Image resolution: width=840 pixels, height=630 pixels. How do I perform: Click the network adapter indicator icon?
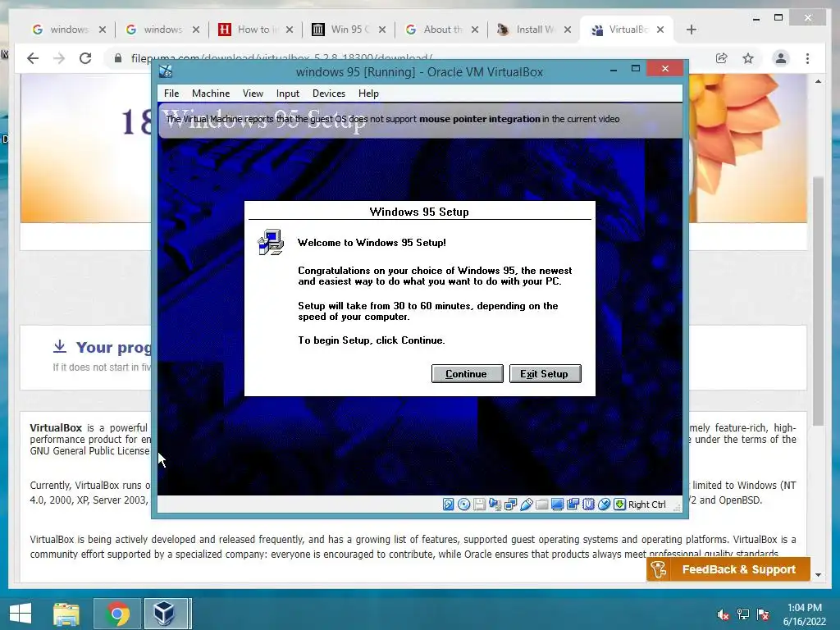pyautogui.click(x=510, y=504)
